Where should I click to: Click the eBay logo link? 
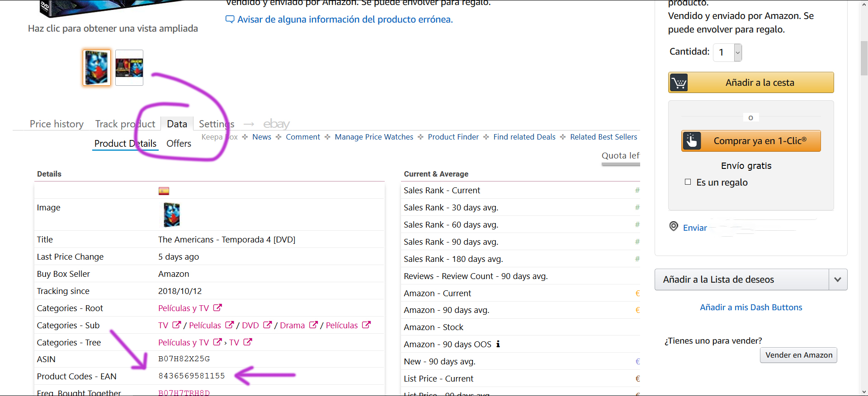tap(276, 124)
